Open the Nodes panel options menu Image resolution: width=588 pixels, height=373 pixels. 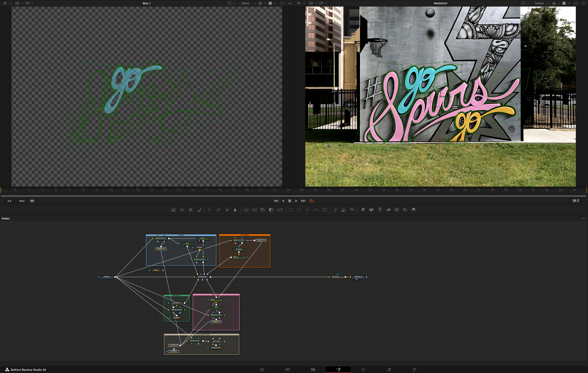click(x=583, y=218)
